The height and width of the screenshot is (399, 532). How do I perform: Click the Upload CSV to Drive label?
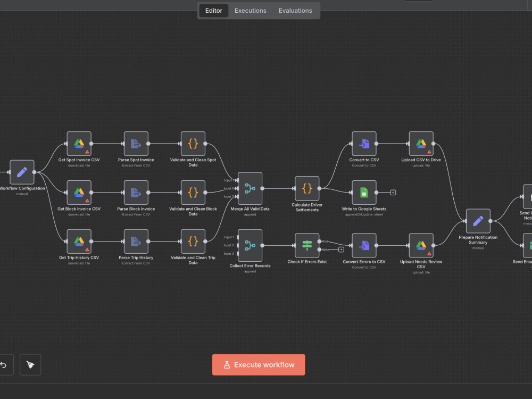point(421,160)
